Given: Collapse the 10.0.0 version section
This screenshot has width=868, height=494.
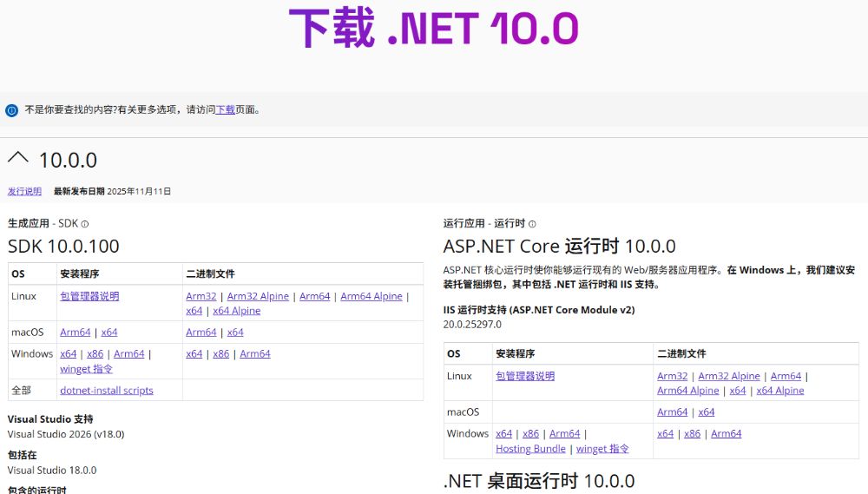Looking at the screenshot, I should 18,158.
